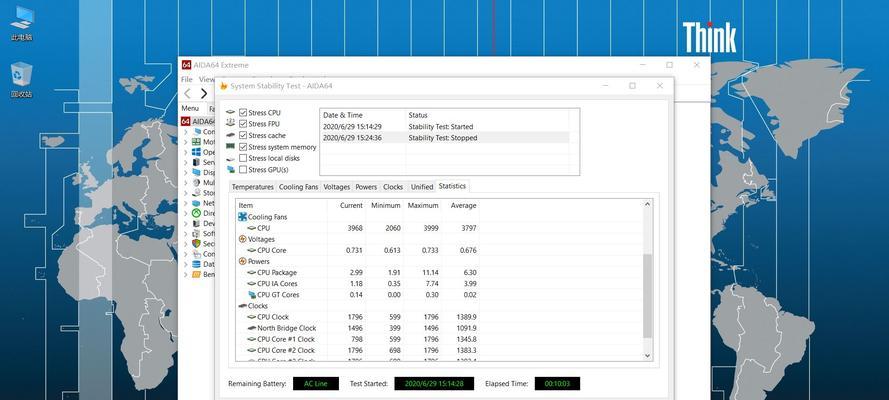Screen dimensions: 889x400
Task: Select the motherboard icon in AIDA64 tree
Action: [x=196, y=142]
